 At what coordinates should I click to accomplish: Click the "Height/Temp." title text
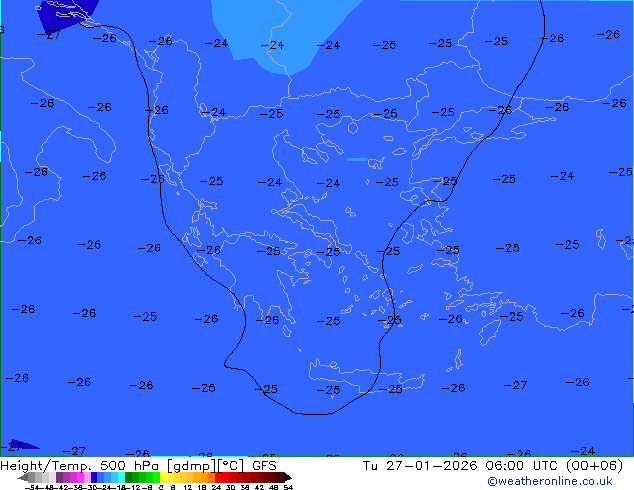pos(46,466)
